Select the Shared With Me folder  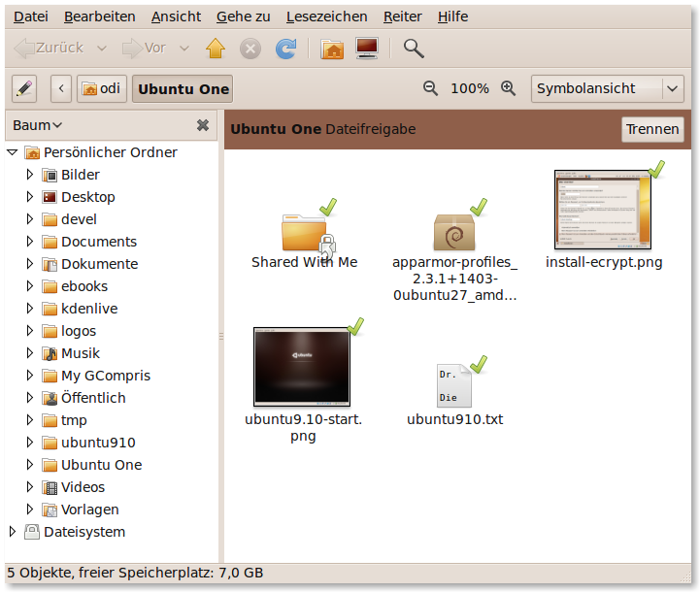[x=304, y=234]
